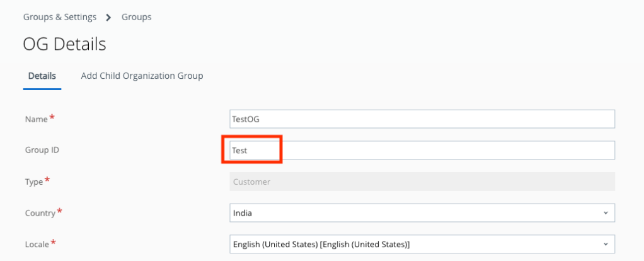
Task: Click the OG Details page heading
Action: click(64, 44)
